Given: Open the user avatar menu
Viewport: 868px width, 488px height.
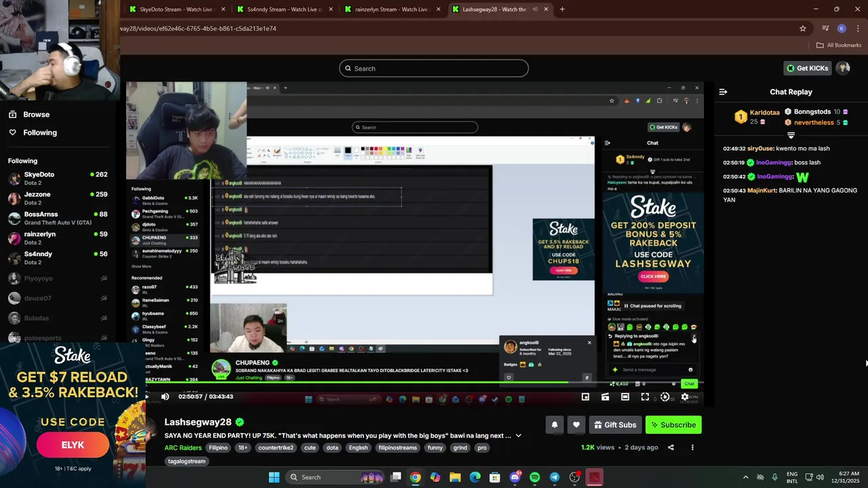Looking at the screenshot, I should [843, 68].
